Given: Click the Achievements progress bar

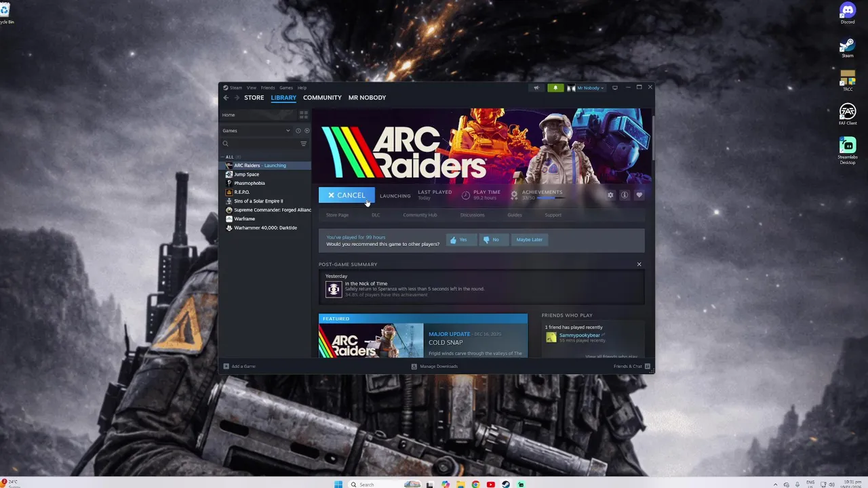Looking at the screenshot, I should tap(550, 198).
